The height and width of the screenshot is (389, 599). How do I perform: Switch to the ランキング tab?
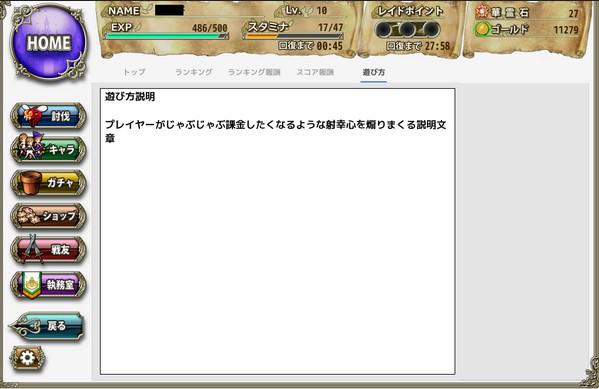(x=194, y=72)
